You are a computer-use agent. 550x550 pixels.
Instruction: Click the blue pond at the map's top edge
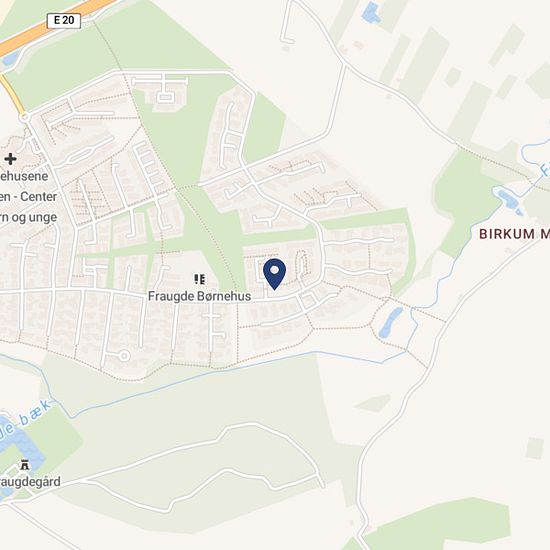[371, 12]
